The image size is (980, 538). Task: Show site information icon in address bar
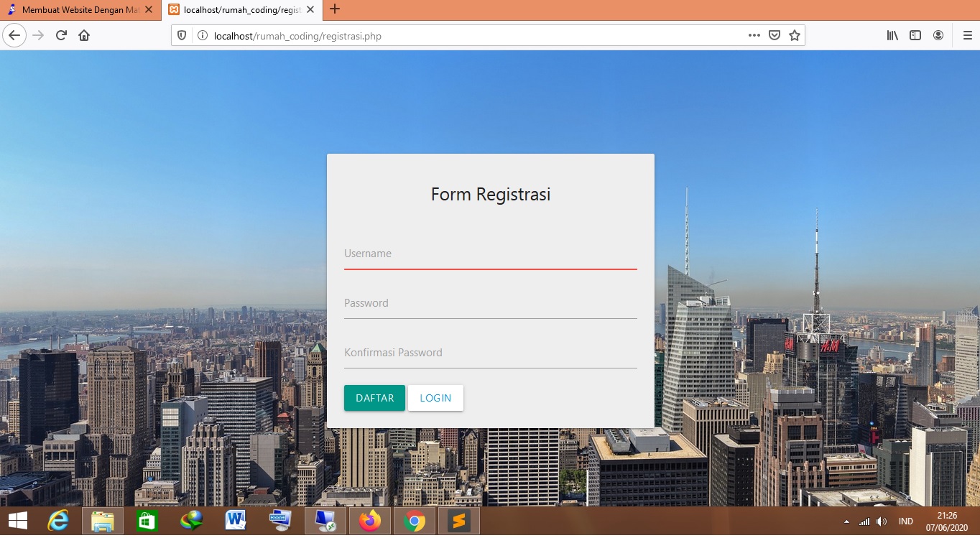202,35
